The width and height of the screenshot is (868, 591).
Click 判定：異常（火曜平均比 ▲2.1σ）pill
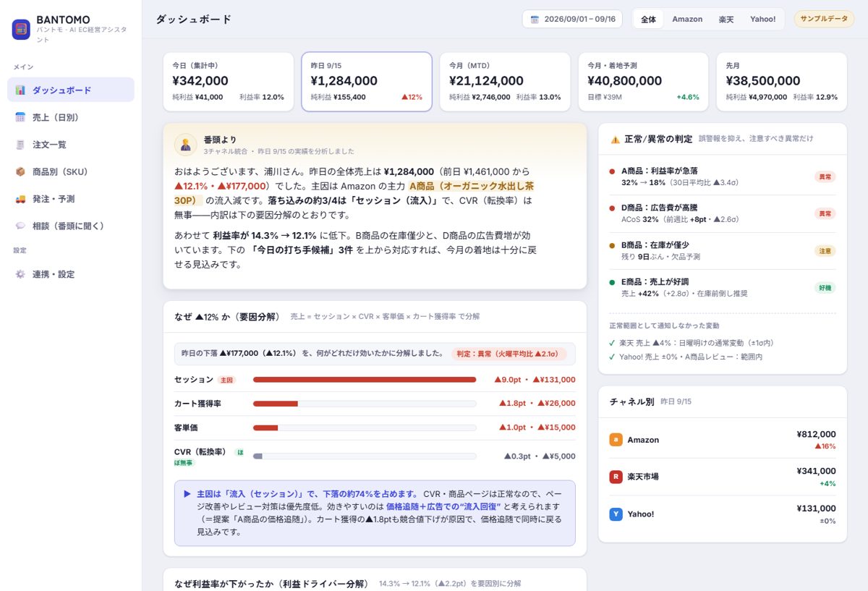pos(509,354)
